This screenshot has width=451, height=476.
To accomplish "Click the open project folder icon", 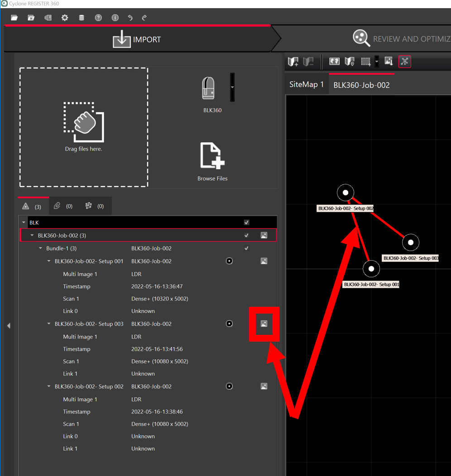I will (x=14, y=18).
